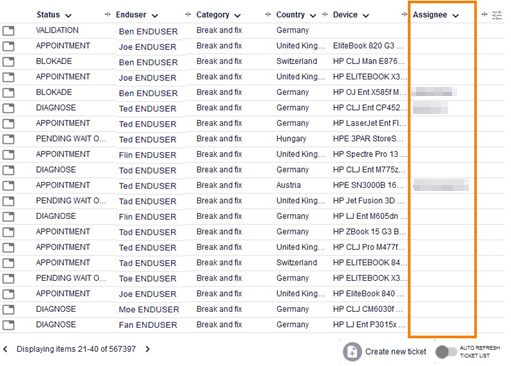Go to previous page of tickets
This screenshot has width=511, height=366.
[5, 349]
